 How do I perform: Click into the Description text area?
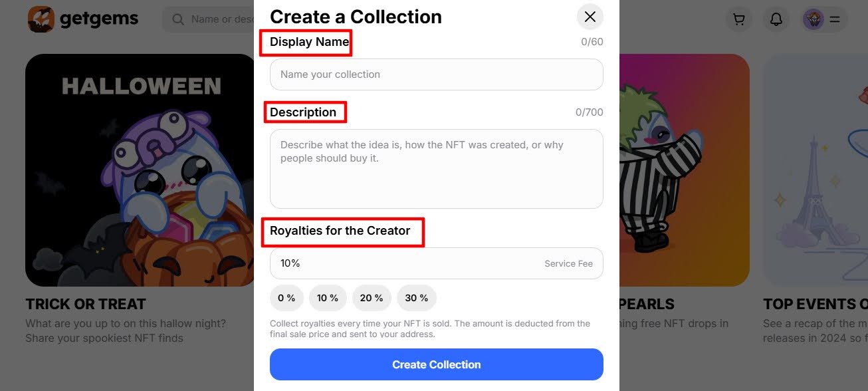tap(436, 169)
